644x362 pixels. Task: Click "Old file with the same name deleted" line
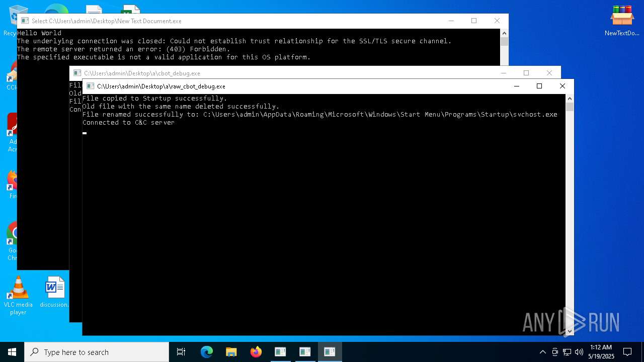coord(181,106)
